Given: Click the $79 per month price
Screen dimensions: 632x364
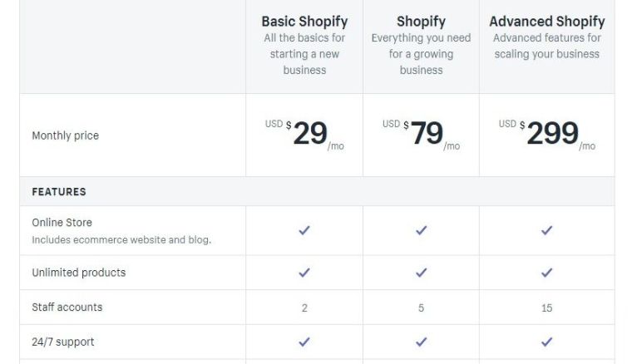Looking at the screenshot, I should click(x=426, y=134).
